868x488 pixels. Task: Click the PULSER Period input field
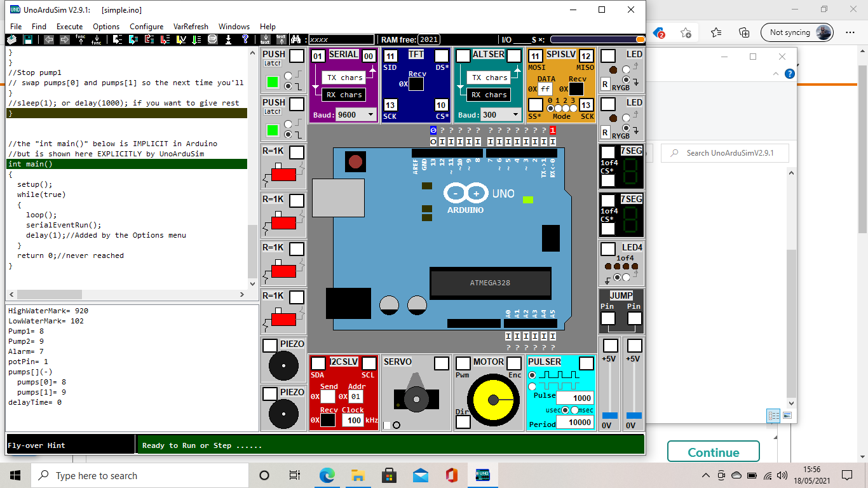[574, 423]
